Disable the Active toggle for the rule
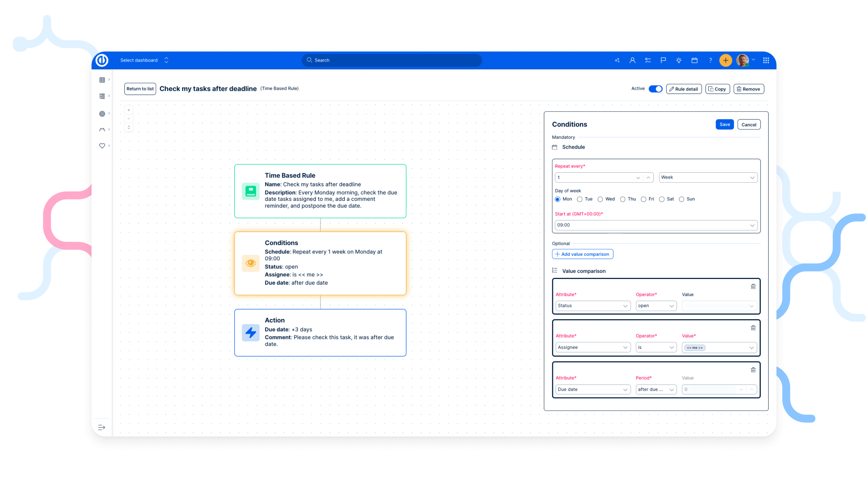The height and width of the screenshot is (488, 868). [x=655, y=88]
